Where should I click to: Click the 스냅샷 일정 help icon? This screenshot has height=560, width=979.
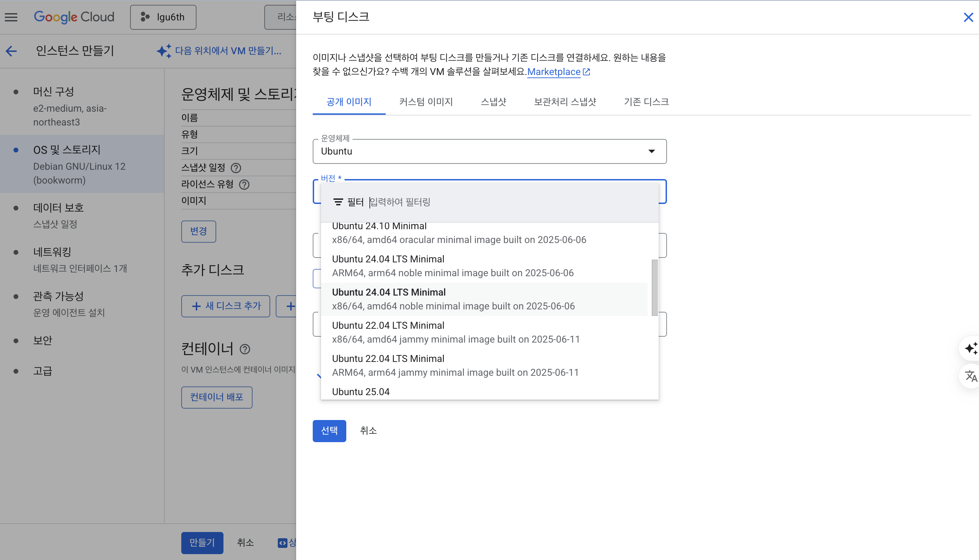click(236, 168)
